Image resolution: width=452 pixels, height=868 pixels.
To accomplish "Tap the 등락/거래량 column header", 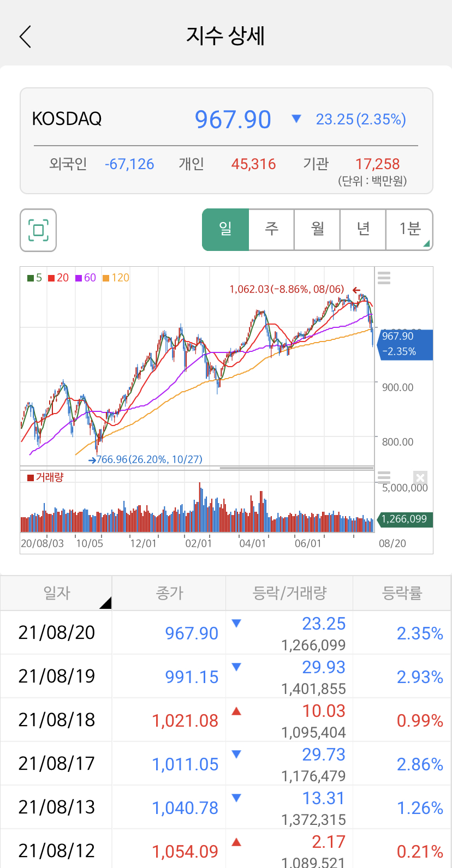I will 289,592.
